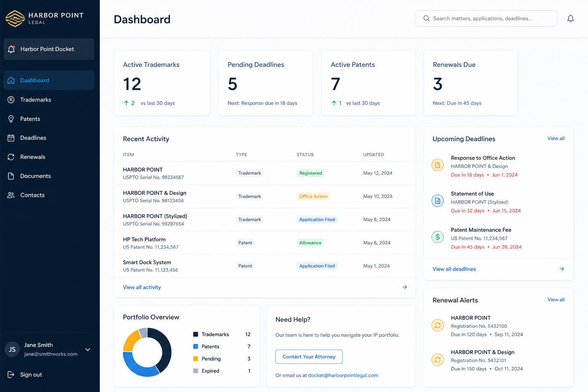This screenshot has width=588, height=392.
Task: Click the search magnifier icon
Action: (x=426, y=18)
